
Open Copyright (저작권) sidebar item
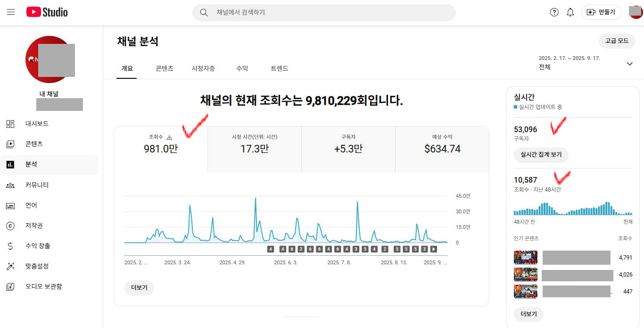34,226
